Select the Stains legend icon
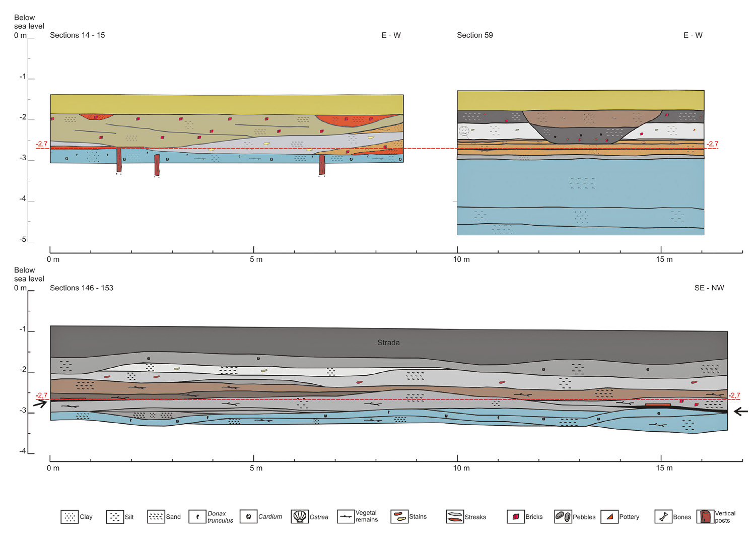 (x=399, y=516)
